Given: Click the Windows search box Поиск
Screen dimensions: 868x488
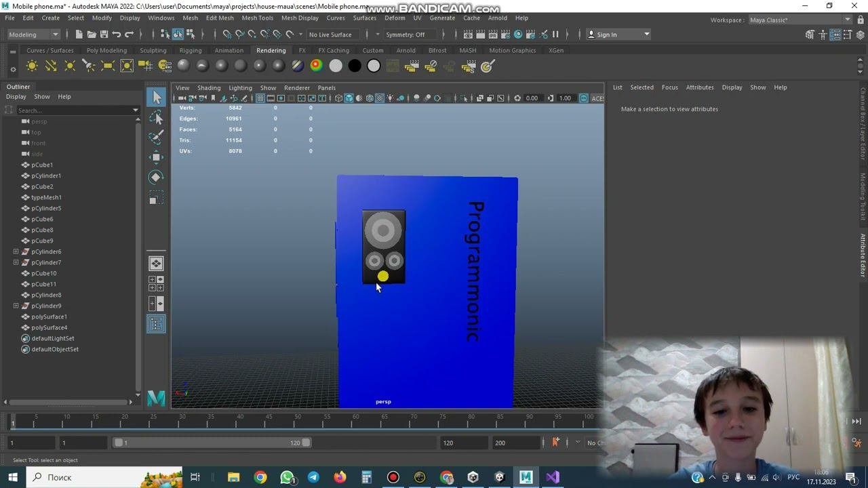Looking at the screenshot, I should (104, 477).
